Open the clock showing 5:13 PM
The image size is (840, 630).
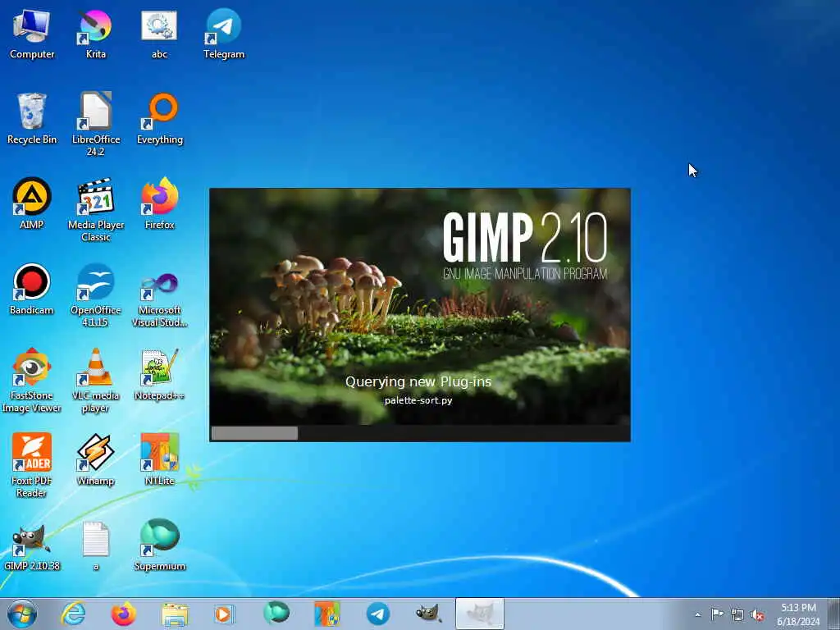click(798, 614)
